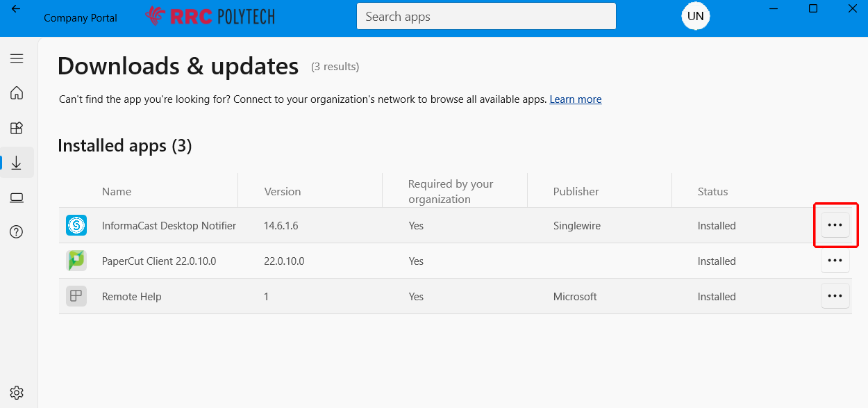Open more options for Remote Help
This screenshot has height=408, width=868.
tap(835, 295)
